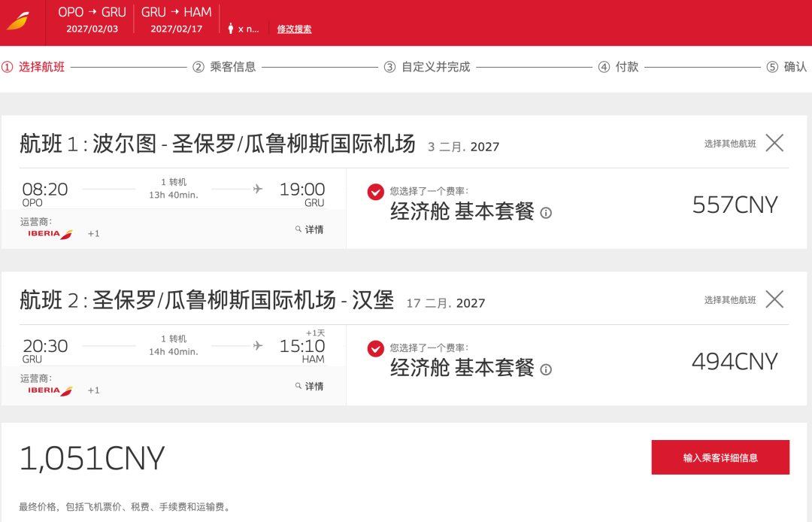Open the info icon next to flight 2 经济舱 基本套餐

pyautogui.click(x=546, y=370)
